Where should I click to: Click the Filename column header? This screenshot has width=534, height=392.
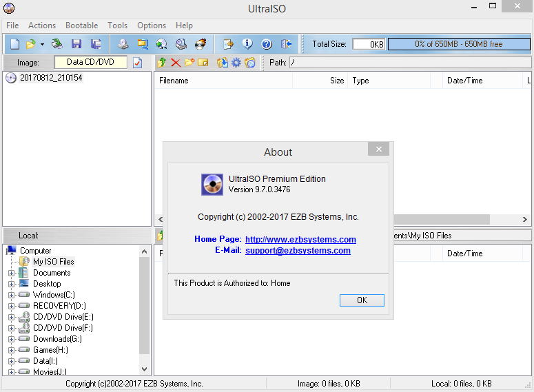224,81
